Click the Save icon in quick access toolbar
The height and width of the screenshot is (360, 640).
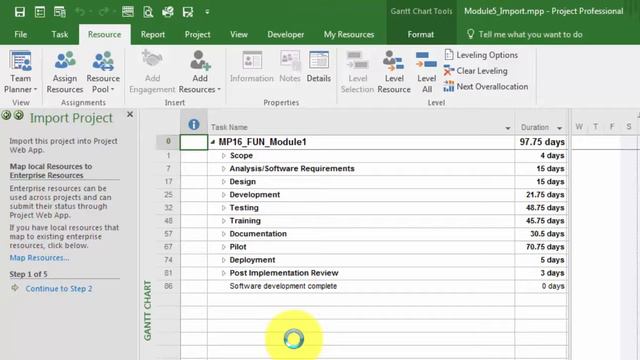point(20,12)
